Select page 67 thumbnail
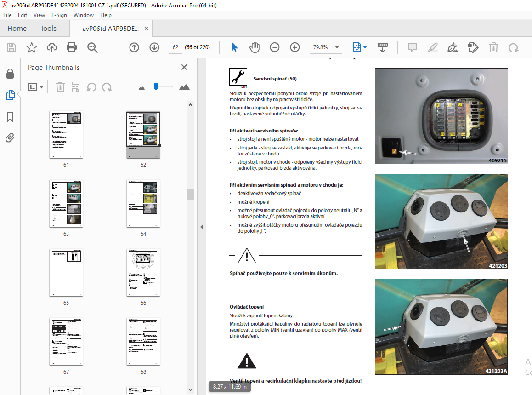 click(66, 341)
